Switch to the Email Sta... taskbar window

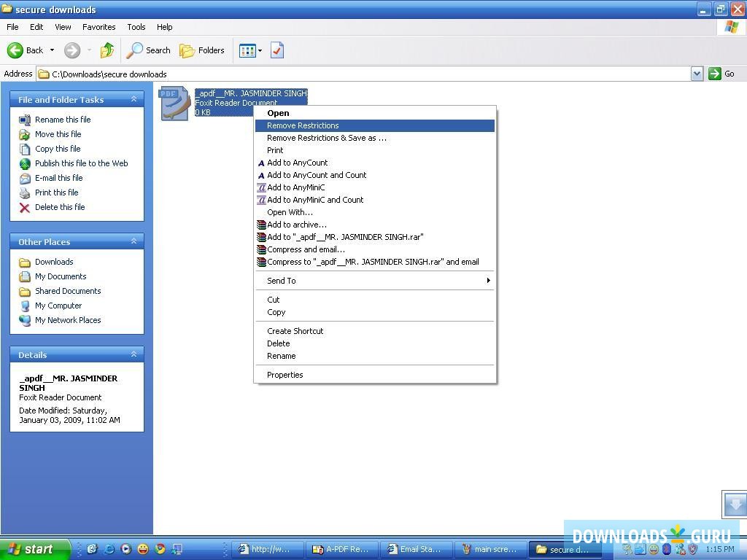coord(417,549)
